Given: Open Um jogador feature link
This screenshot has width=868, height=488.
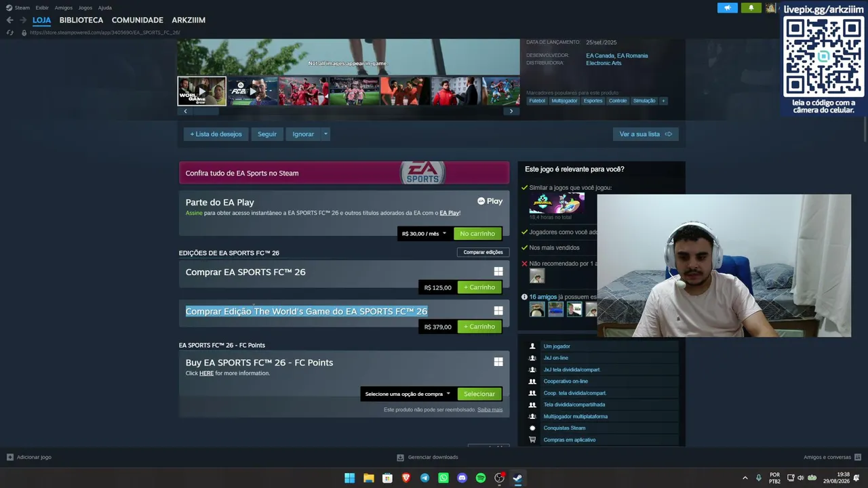Looking at the screenshot, I should [x=557, y=346].
